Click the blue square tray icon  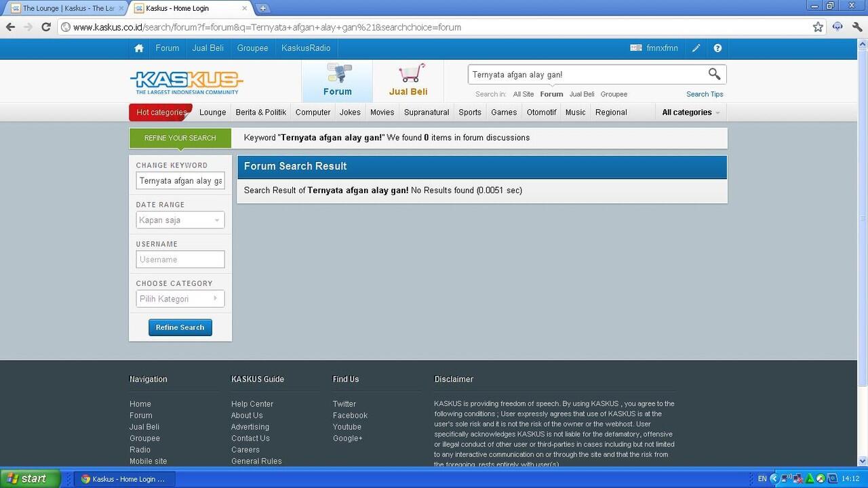(832, 479)
